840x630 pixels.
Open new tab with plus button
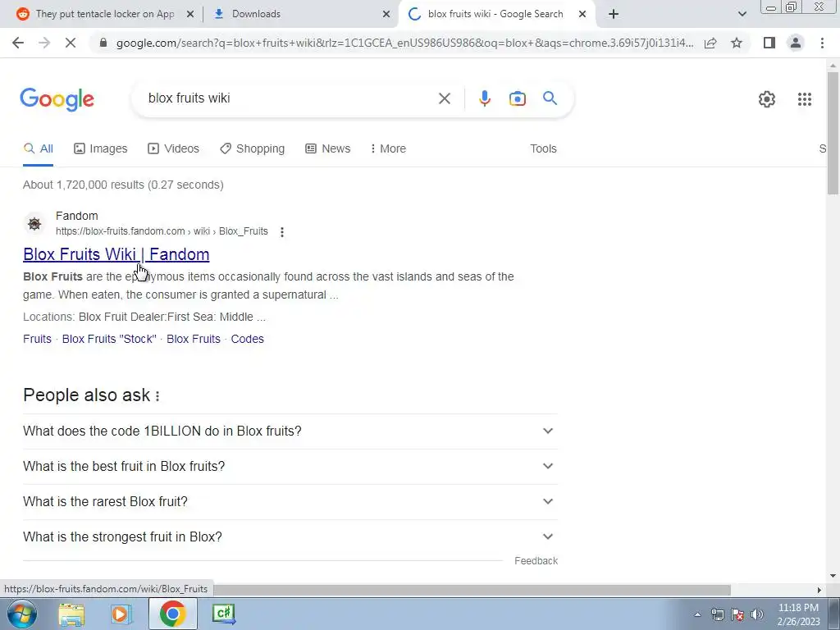coord(614,14)
